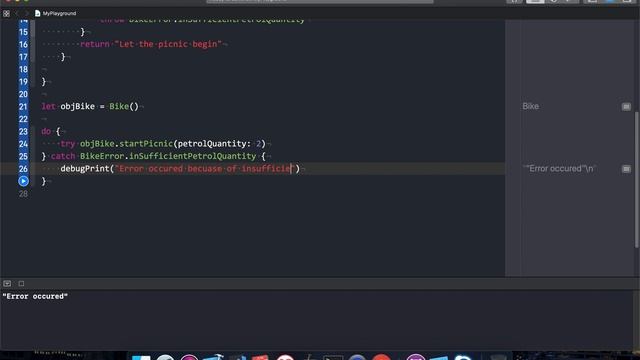Run playground up to line 27
Image resolution: width=640 pixels, height=360 pixels.
click(23, 181)
